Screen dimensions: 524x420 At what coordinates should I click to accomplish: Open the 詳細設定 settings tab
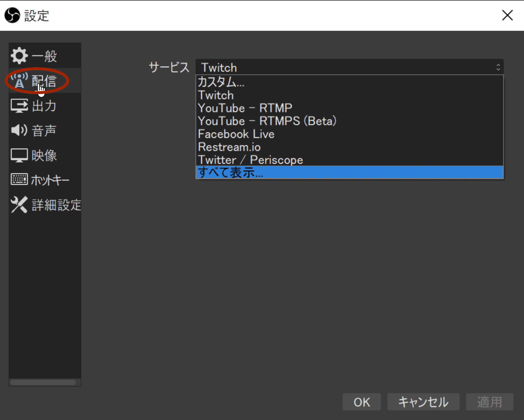tap(45, 205)
